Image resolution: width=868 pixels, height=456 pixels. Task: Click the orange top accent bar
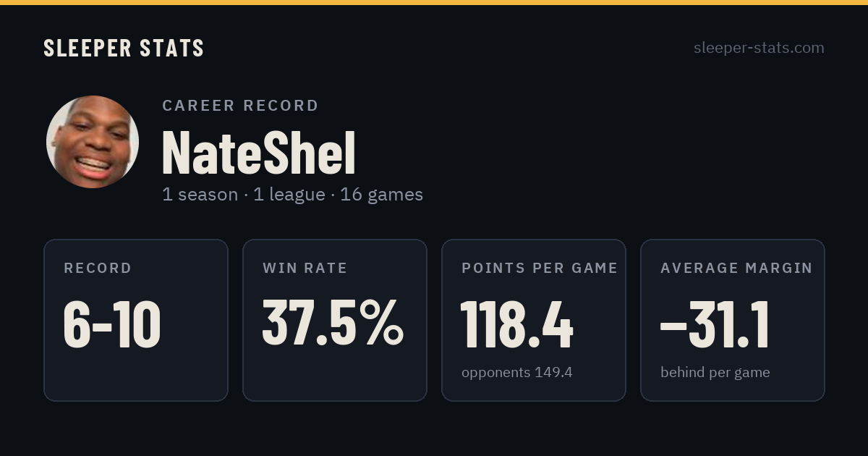tap(434, 2)
